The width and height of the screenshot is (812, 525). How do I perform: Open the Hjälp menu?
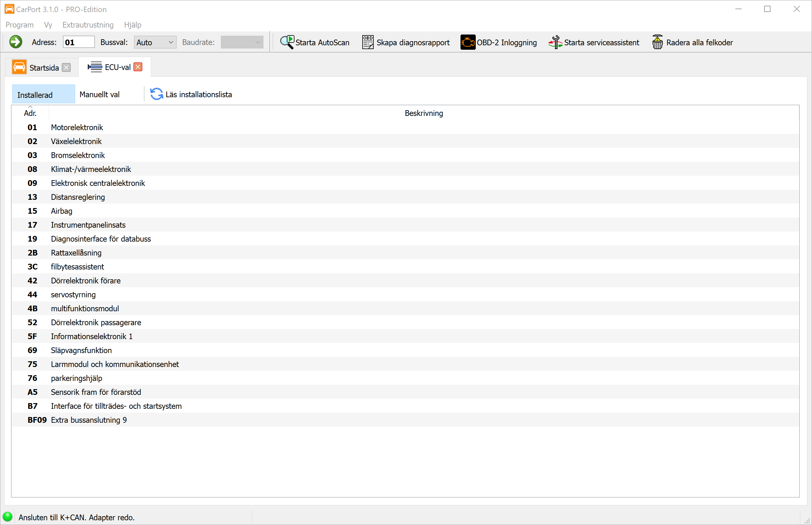(132, 25)
